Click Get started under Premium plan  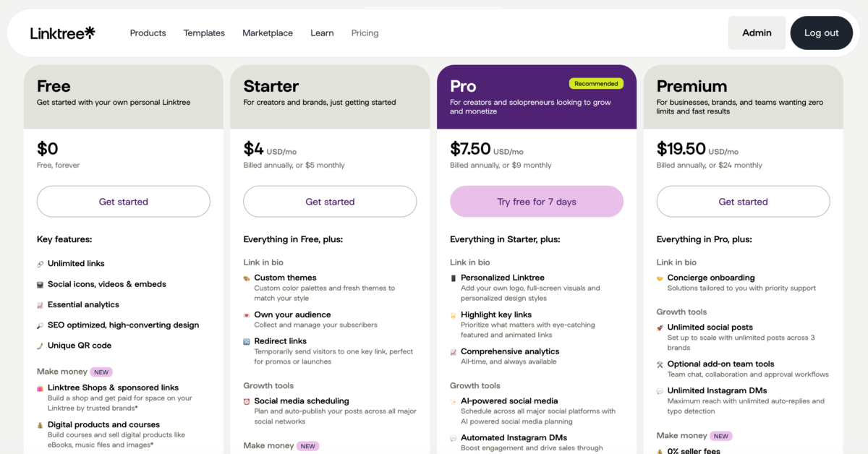coord(743,202)
